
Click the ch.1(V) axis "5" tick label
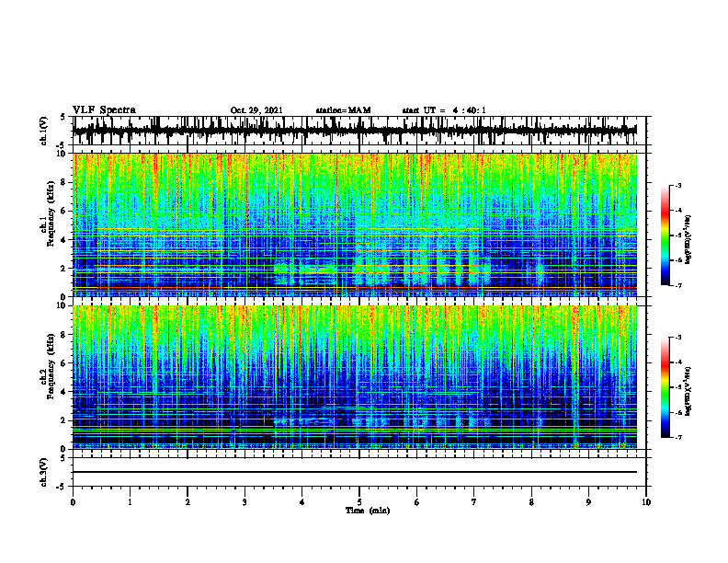pyautogui.click(x=63, y=118)
